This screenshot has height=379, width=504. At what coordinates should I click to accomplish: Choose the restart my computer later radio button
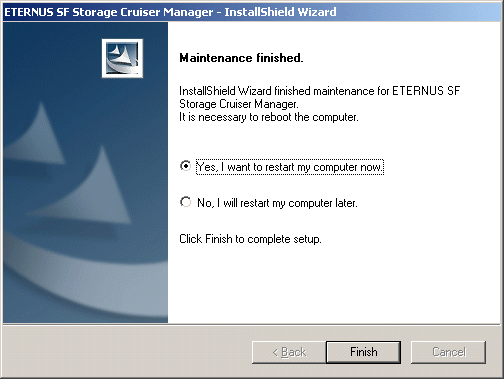click(x=185, y=202)
